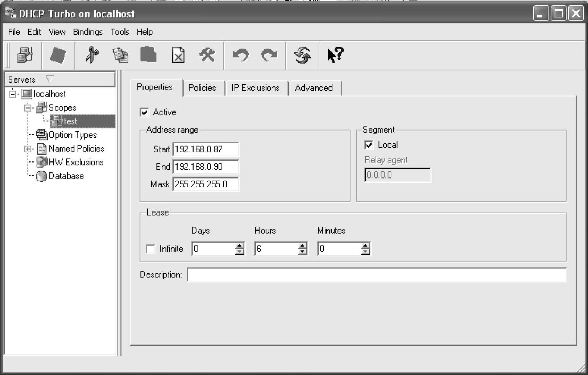Open the tools hammer-and-wrench icon

tap(207, 55)
